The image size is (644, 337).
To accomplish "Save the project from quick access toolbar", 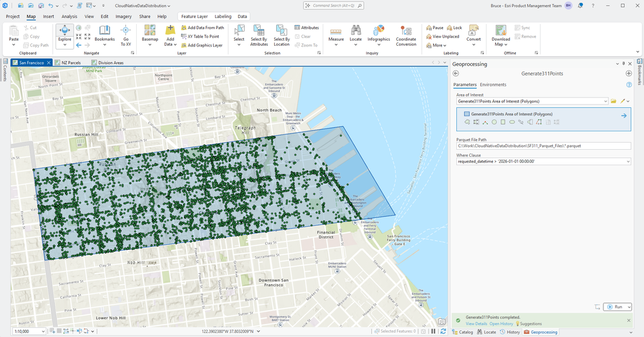I will (41, 6).
